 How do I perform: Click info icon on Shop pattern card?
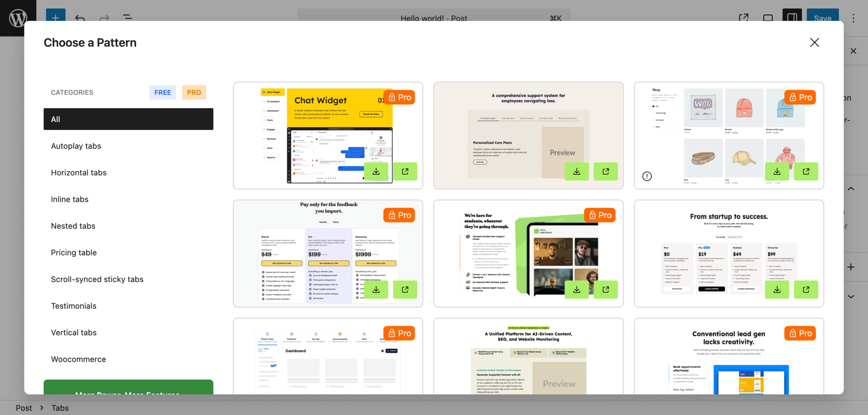pos(647,176)
